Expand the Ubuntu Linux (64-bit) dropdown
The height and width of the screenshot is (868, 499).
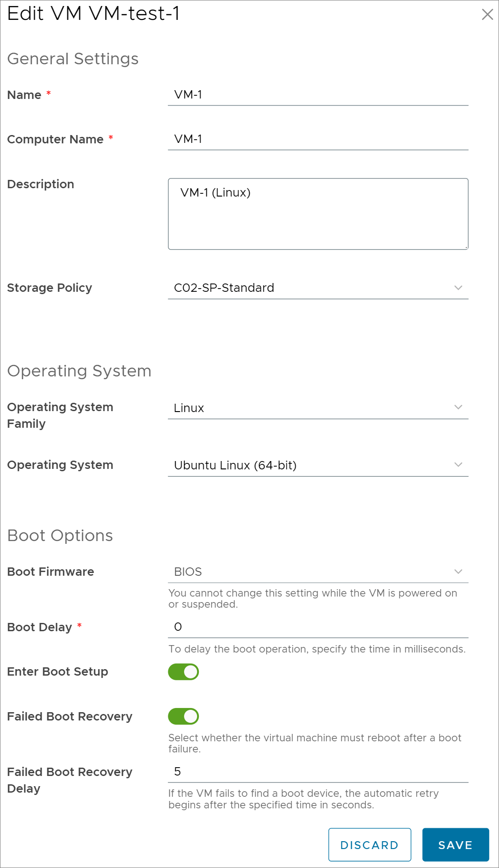[x=318, y=465]
